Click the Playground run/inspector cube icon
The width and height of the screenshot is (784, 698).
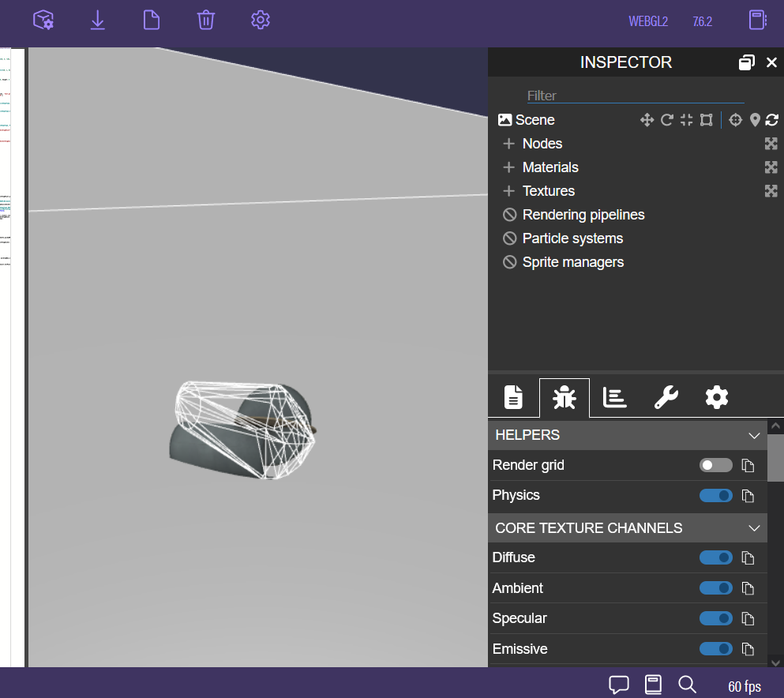coord(43,21)
